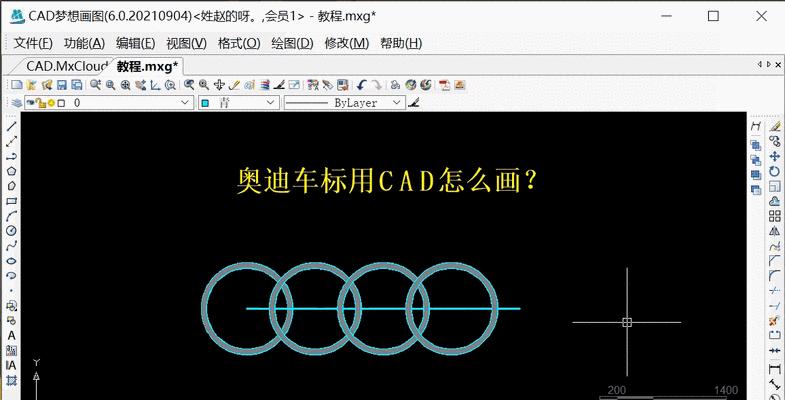The image size is (785, 400).
Task: Open the 格式(O) menu
Action: point(239,43)
